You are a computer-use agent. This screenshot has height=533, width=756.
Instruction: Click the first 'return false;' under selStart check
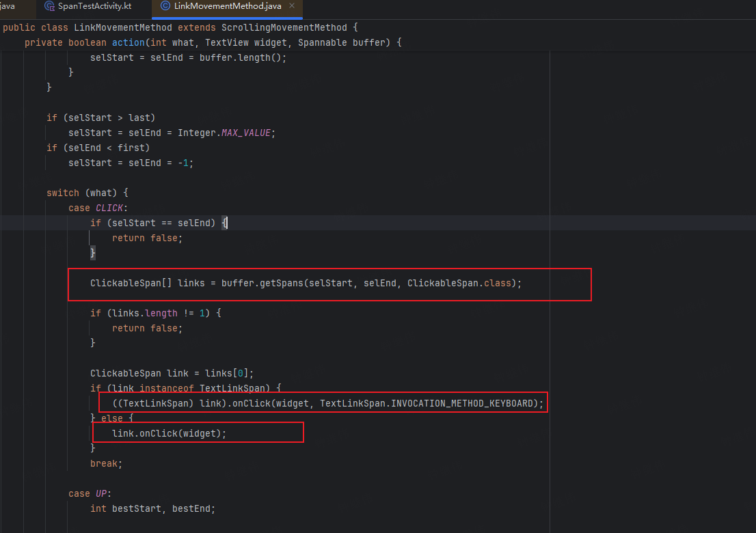(147, 238)
